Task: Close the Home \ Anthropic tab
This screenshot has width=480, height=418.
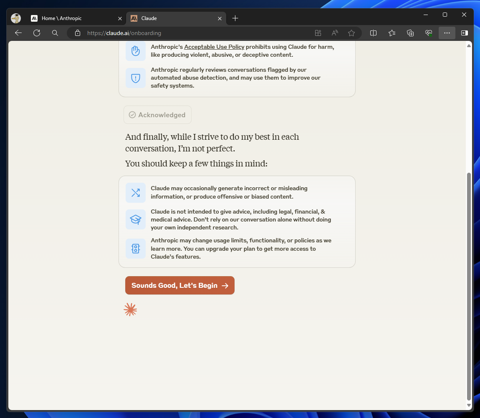Action: point(120,19)
